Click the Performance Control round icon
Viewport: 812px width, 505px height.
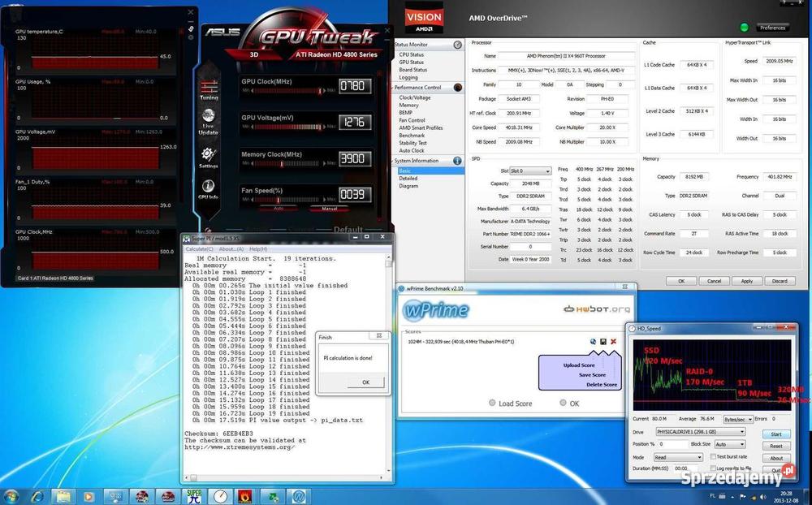click(x=458, y=88)
